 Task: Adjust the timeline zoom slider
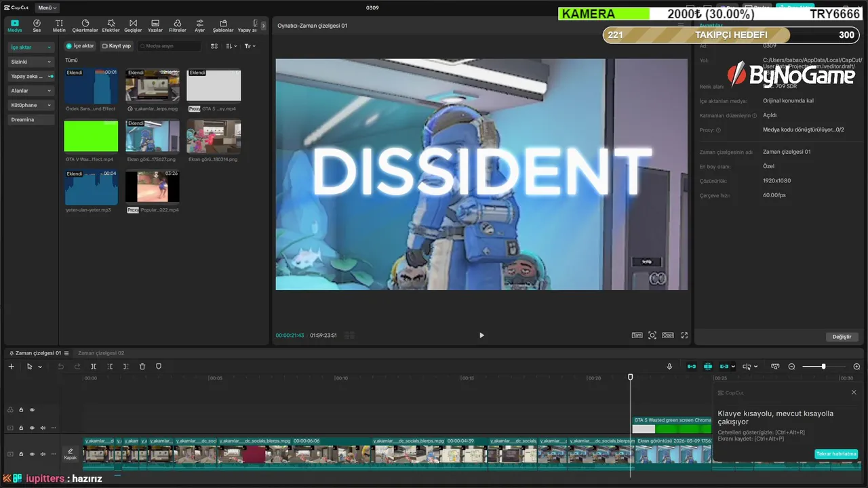point(823,367)
